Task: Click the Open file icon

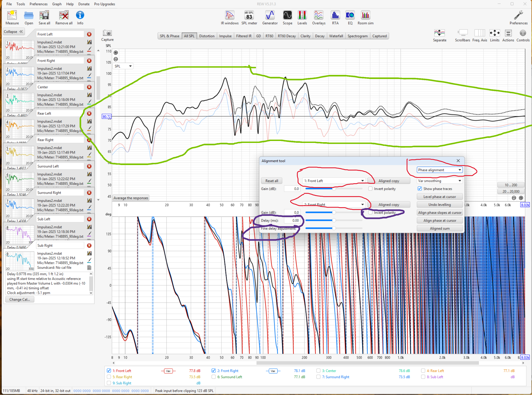Action: (x=29, y=17)
